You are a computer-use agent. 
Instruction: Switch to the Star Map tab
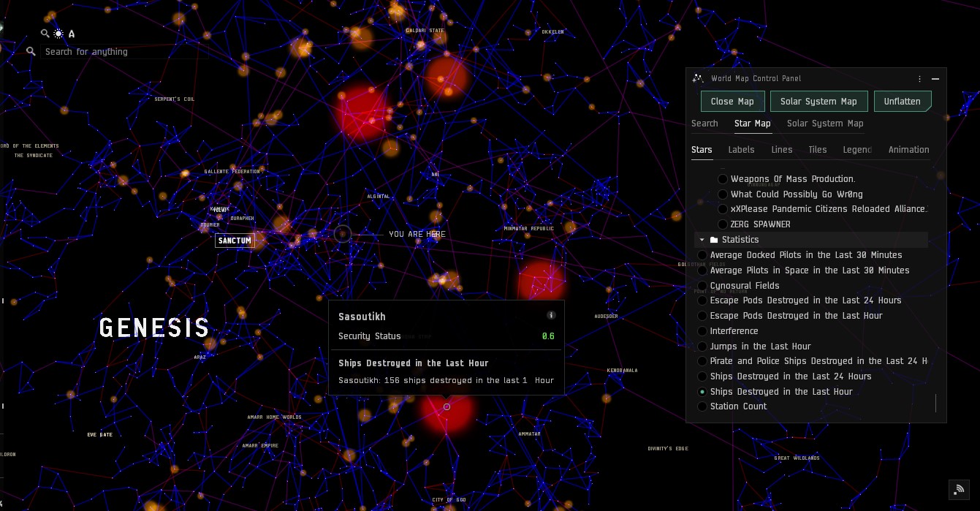(753, 124)
